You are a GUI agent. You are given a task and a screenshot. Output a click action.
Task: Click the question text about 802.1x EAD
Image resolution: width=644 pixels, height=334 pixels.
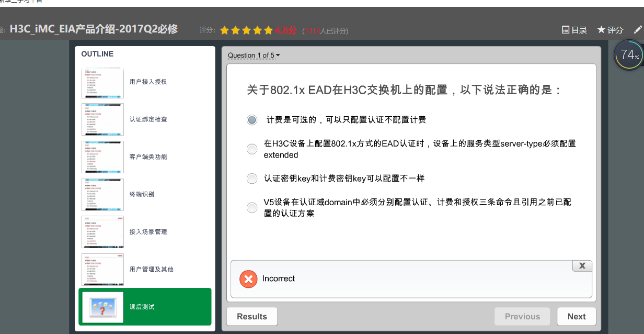coord(404,90)
